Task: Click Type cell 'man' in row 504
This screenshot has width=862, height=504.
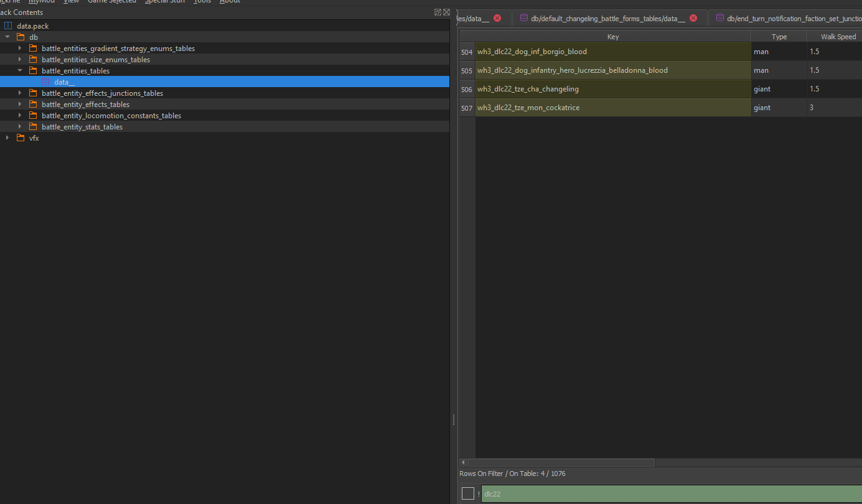Action: (x=779, y=52)
